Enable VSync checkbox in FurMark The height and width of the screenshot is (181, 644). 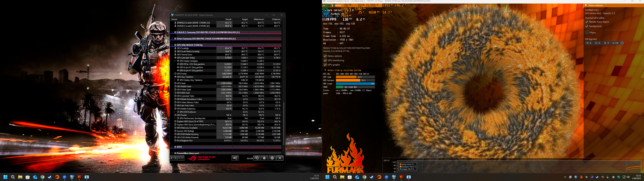(x=587, y=33)
